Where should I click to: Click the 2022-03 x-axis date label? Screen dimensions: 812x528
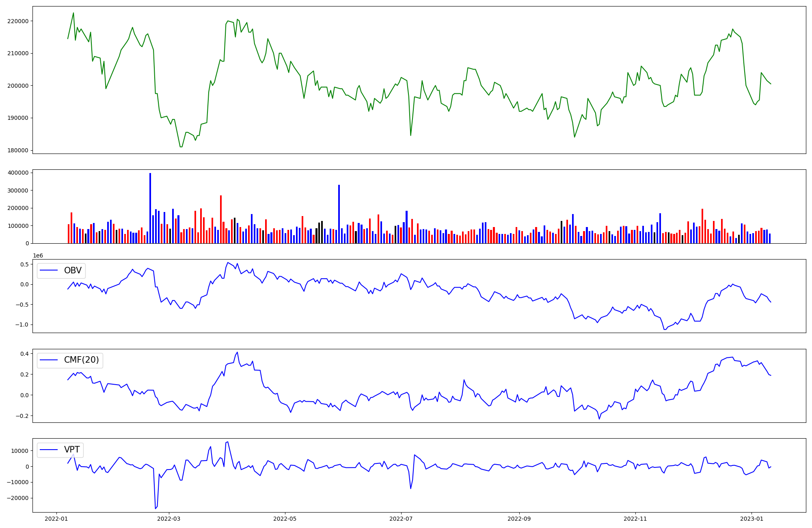point(168,519)
